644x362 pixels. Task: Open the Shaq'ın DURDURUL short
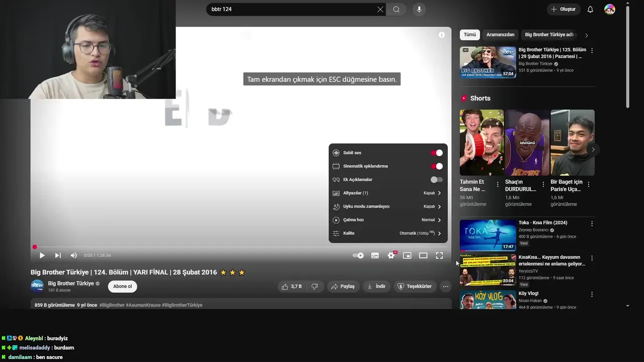click(x=527, y=142)
